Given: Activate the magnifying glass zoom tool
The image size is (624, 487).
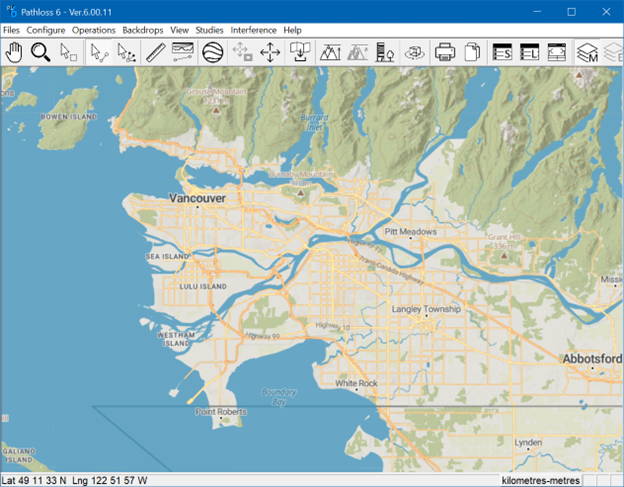Looking at the screenshot, I should pyautogui.click(x=41, y=52).
